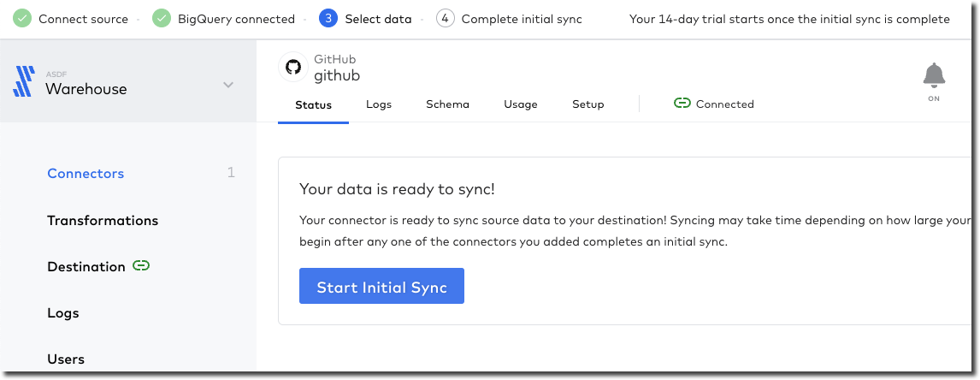Toggle the connector ON switch label

pyautogui.click(x=934, y=98)
